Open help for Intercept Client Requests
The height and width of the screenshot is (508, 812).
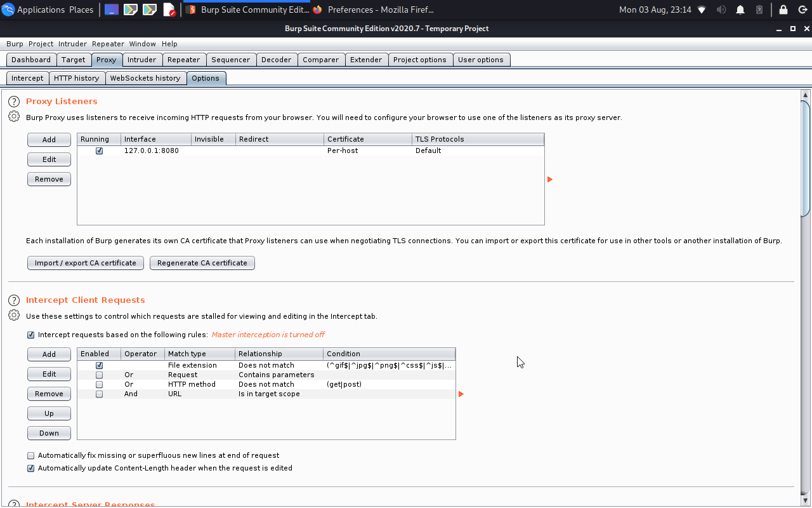[13, 300]
